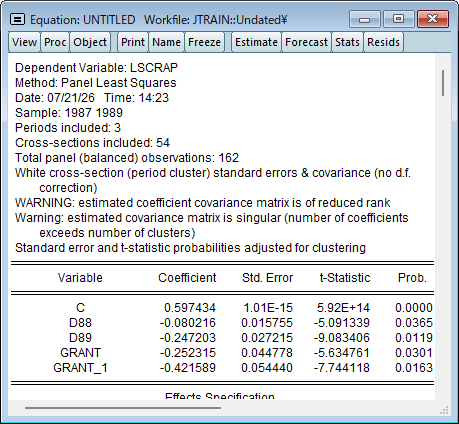The height and width of the screenshot is (424, 459).
Task: Select coefficient value -0.421589
Action: pyautogui.click(x=188, y=368)
